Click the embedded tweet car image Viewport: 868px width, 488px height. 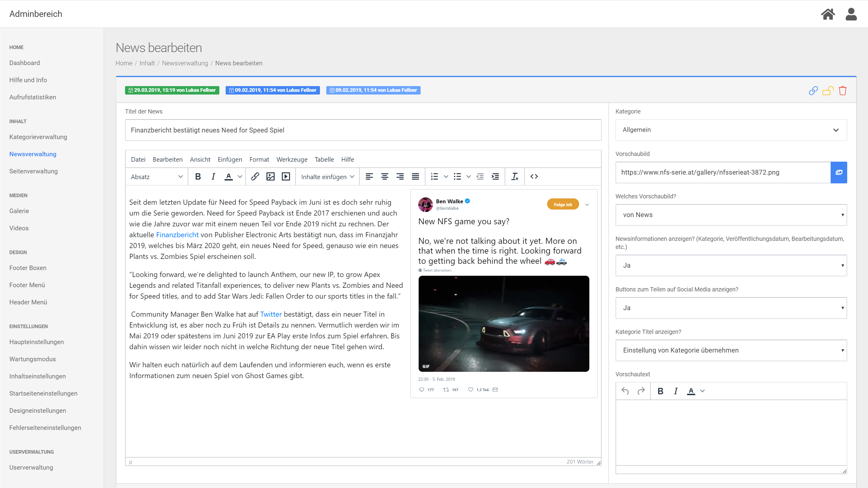pos(504,324)
